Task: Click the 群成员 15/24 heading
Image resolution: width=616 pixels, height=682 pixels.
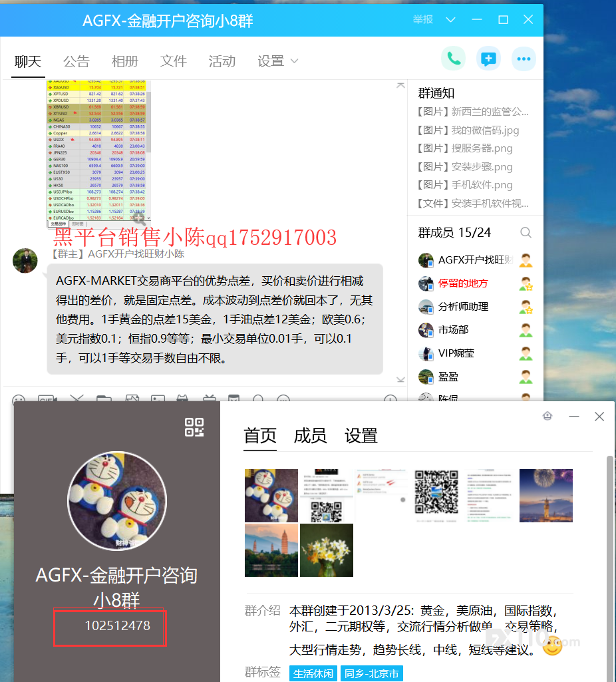Action: coord(454,233)
